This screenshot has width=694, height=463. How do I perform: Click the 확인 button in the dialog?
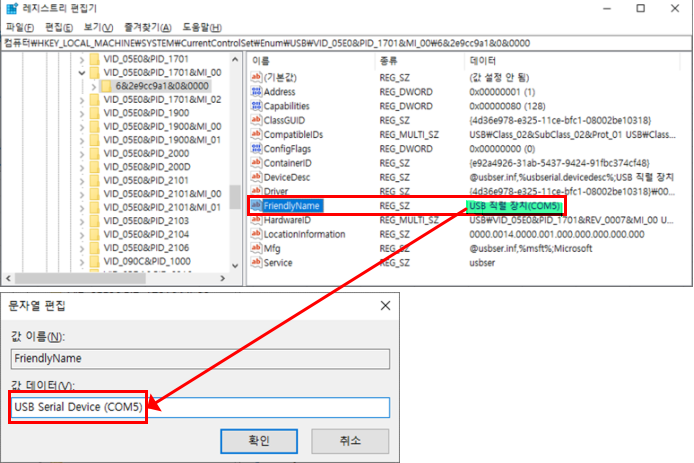[x=258, y=439]
